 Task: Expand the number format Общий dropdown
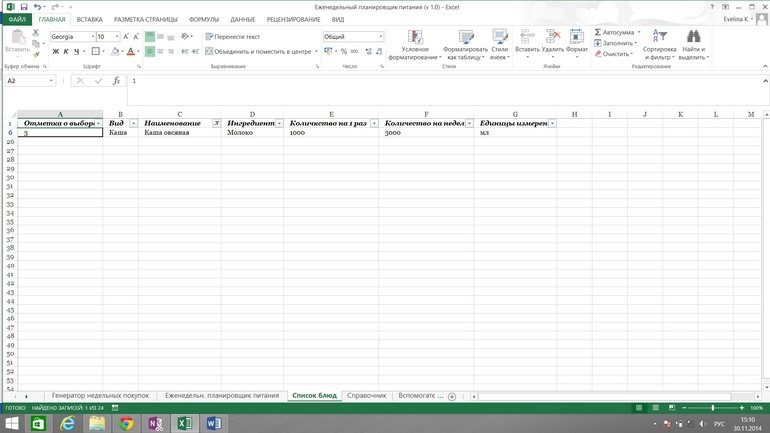380,37
